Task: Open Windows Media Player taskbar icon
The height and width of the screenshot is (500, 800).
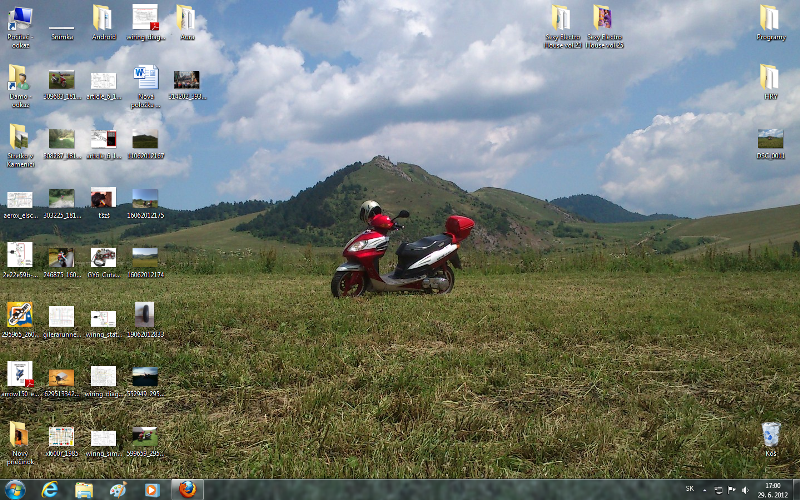Action: point(151,489)
